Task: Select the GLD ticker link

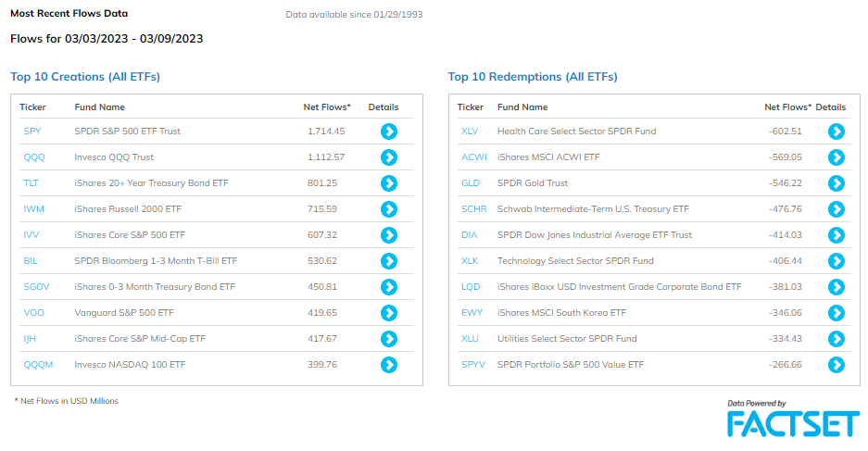Action: point(471,183)
